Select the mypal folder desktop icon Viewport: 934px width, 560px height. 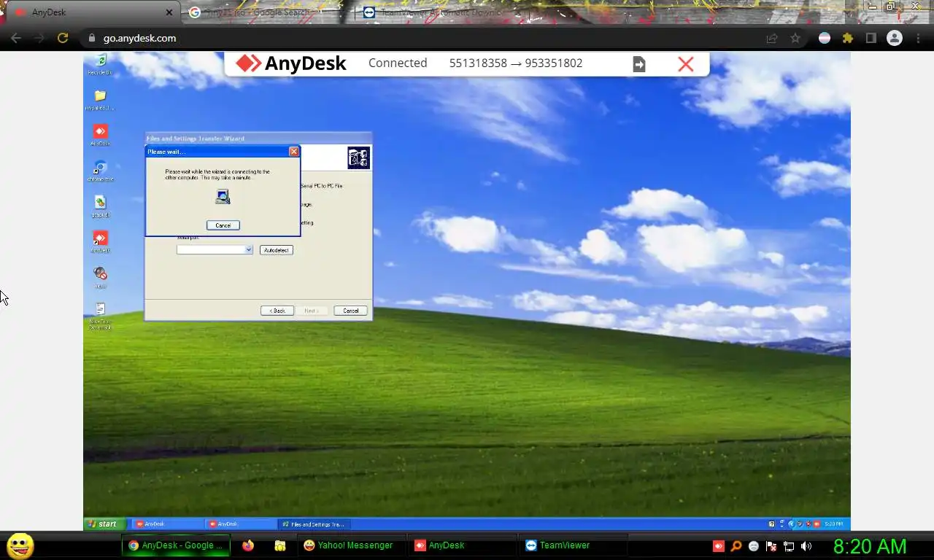coord(100,98)
